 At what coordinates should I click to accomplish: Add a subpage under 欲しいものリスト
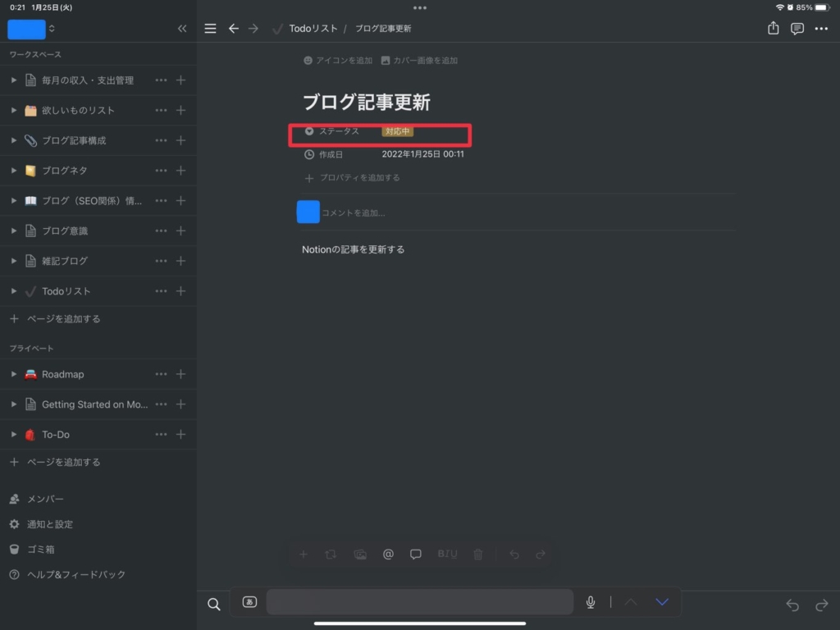coord(181,110)
